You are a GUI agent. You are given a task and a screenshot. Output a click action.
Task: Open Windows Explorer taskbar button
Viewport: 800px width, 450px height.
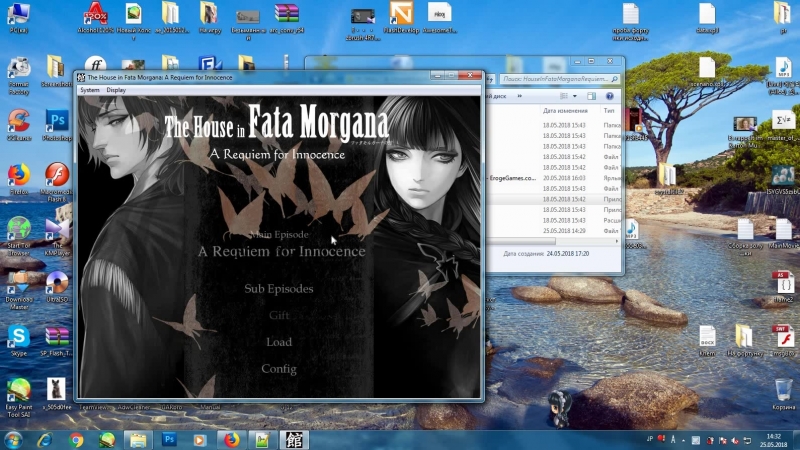coord(138,440)
